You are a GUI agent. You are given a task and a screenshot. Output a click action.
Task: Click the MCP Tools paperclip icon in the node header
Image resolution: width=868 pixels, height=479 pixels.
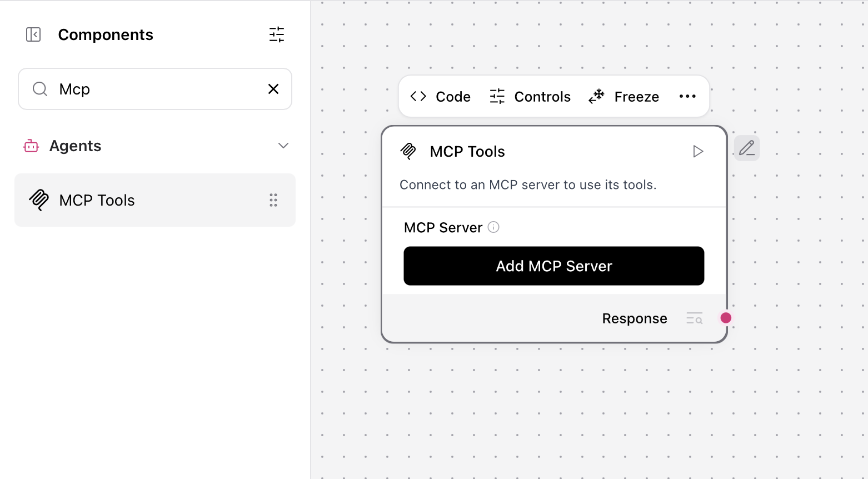point(408,151)
